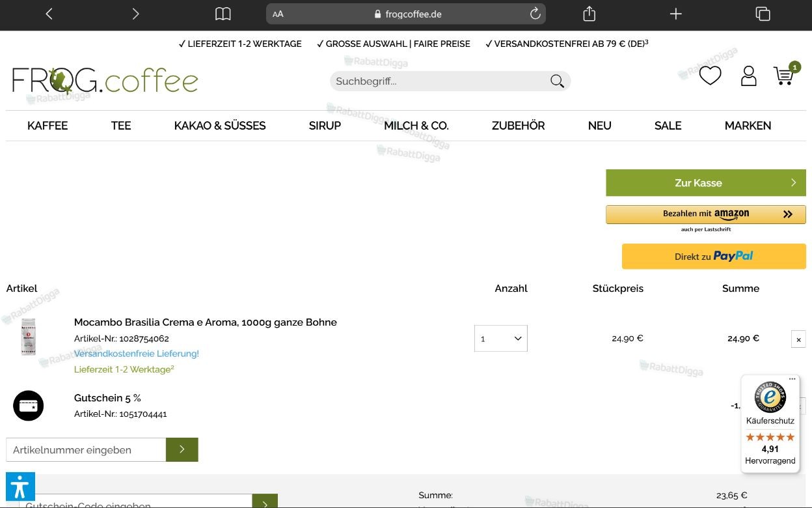812x508 pixels.
Task: Open the Mocambo Brasilia Crema e Aroma link
Action: tap(206, 322)
